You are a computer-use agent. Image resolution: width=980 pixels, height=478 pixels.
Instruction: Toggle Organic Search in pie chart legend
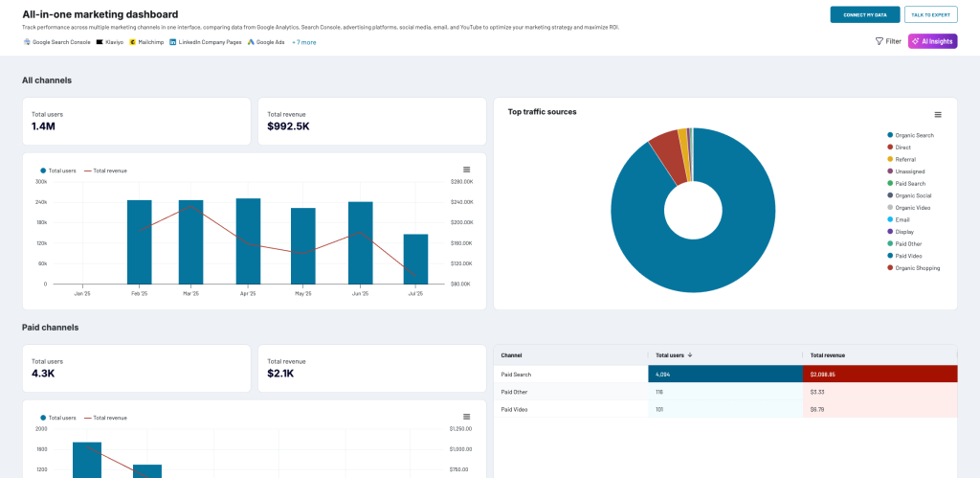(x=914, y=135)
